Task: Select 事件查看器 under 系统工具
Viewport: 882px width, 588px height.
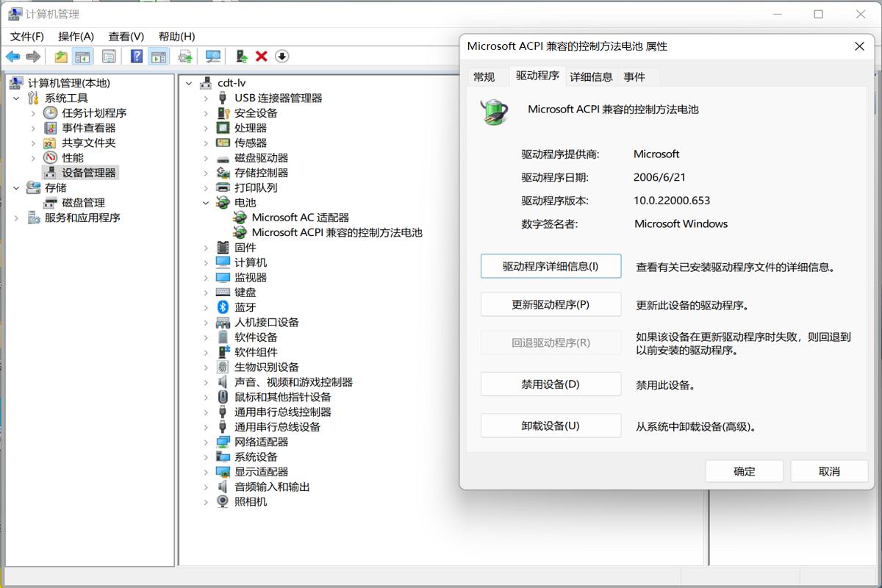Action: (88, 128)
